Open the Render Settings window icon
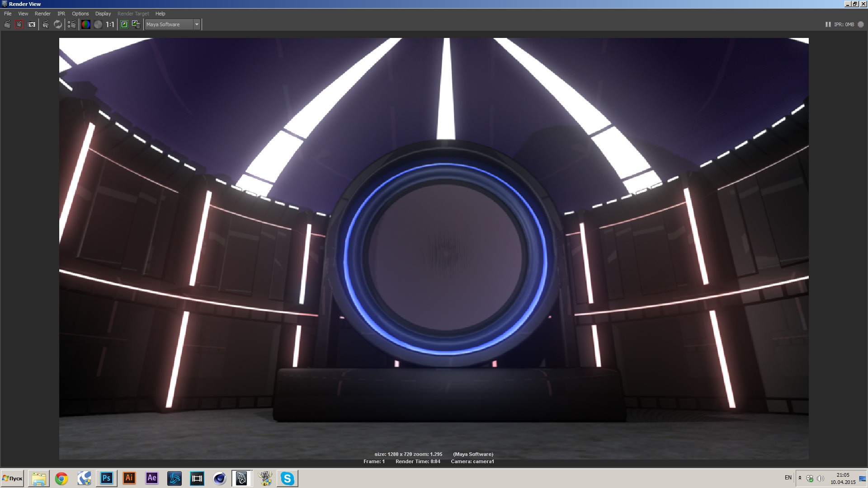Image resolution: width=868 pixels, height=488 pixels. click(x=71, y=24)
